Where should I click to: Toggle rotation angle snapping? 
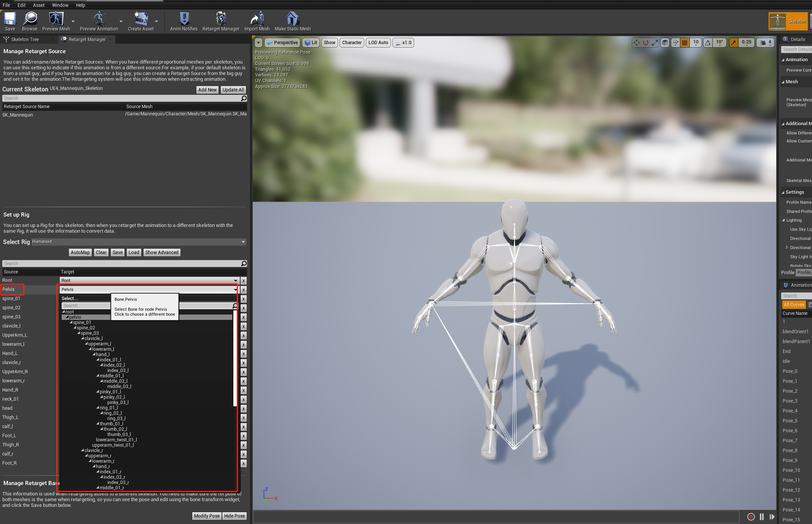point(708,43)
